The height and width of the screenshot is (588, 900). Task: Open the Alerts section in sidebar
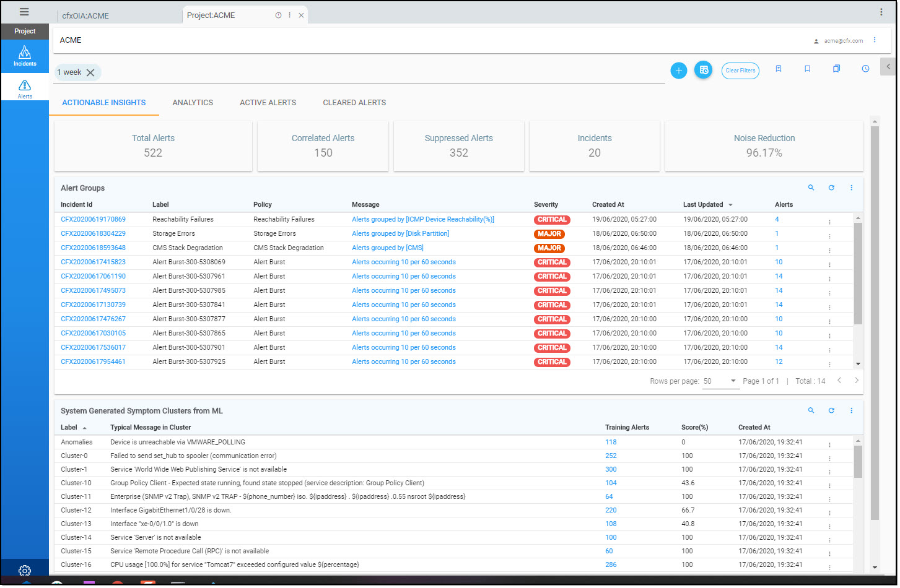point(25,88)
